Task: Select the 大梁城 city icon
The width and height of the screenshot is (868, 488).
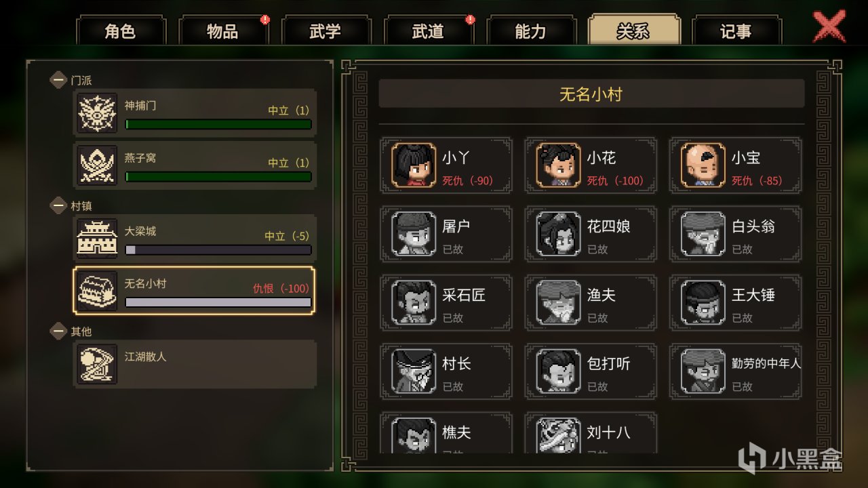Action: tap(97, 238)
